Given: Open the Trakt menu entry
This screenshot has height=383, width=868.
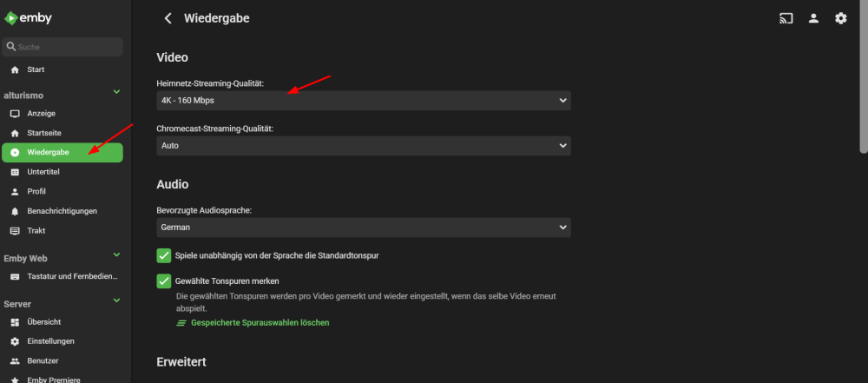Looking at the screenshot, I should [62, 230].
